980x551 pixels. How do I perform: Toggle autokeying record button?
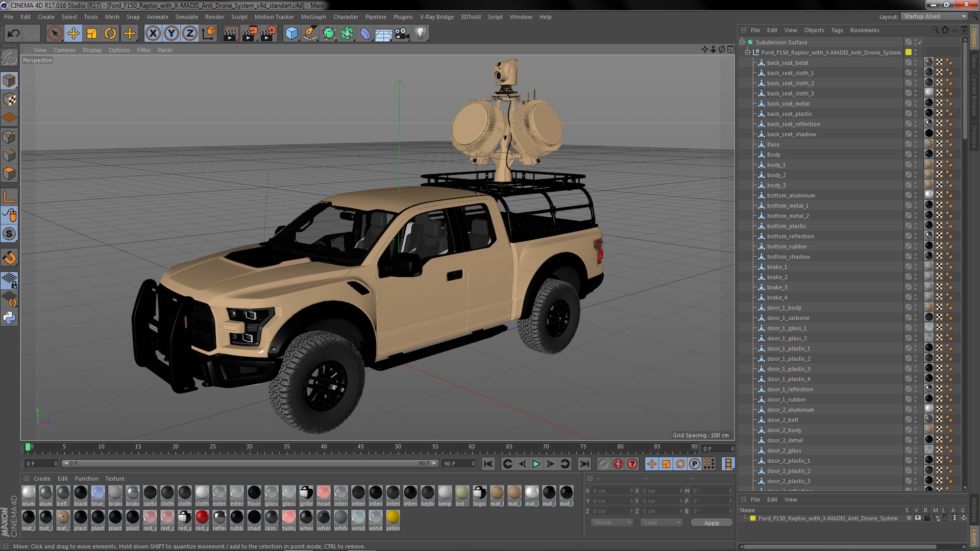point(618,464)
